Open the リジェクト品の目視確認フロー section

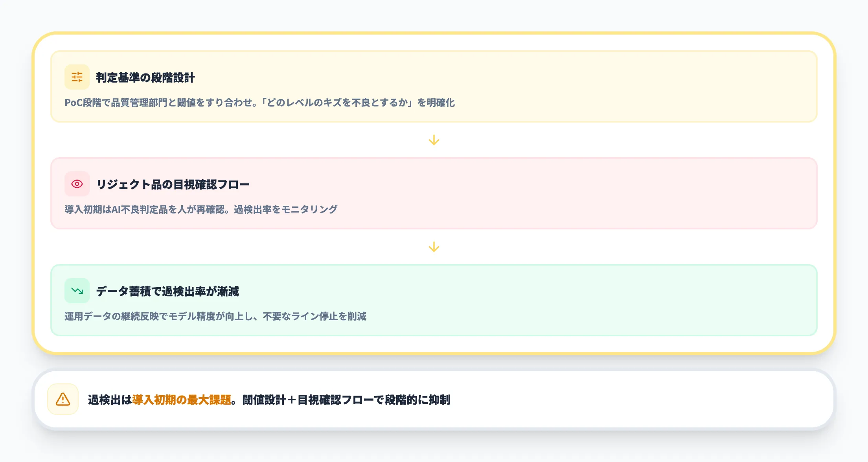point(173,183)
